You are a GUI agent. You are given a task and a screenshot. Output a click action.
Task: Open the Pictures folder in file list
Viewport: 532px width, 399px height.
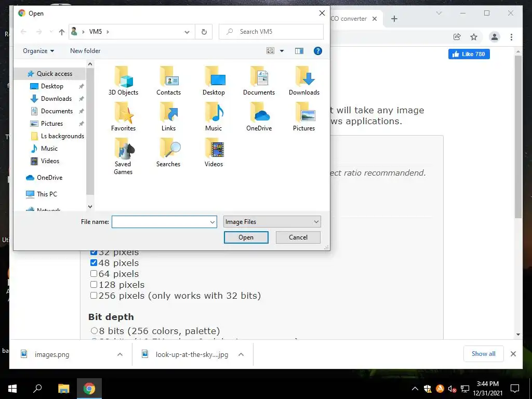(x=304, y=117)
